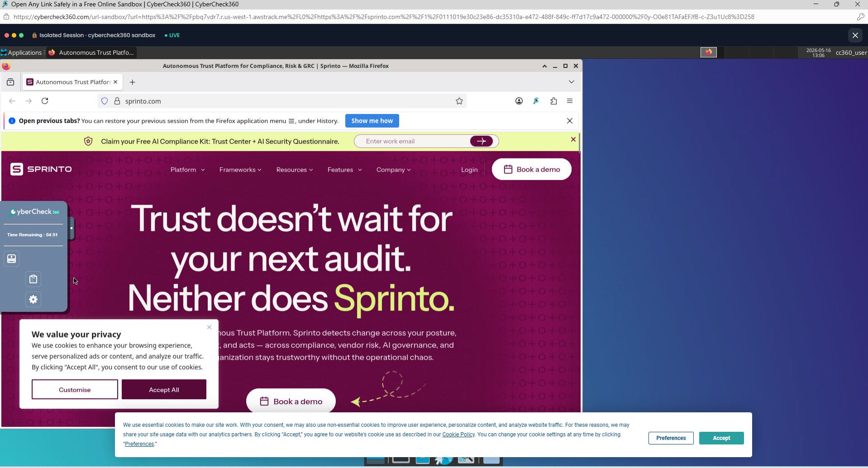Click the outer cybercheck360.com address field

coord(384,17)
